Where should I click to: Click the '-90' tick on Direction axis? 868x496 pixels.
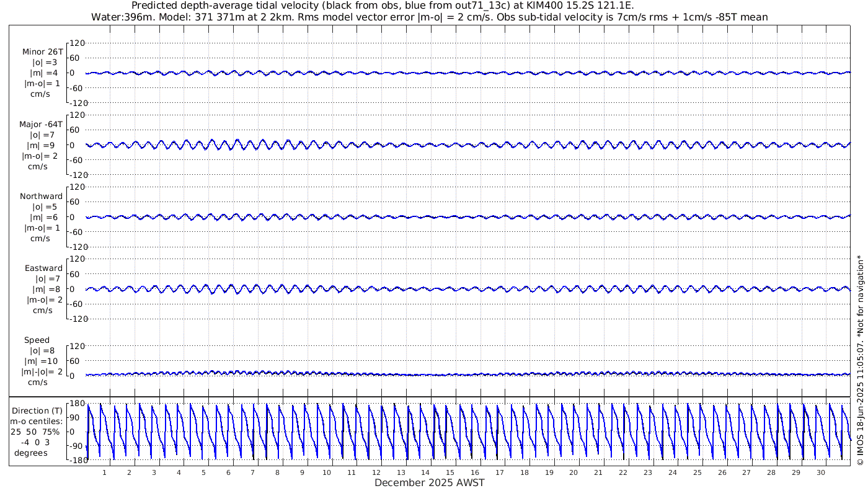pyautogui.click(x=76, y=446)
